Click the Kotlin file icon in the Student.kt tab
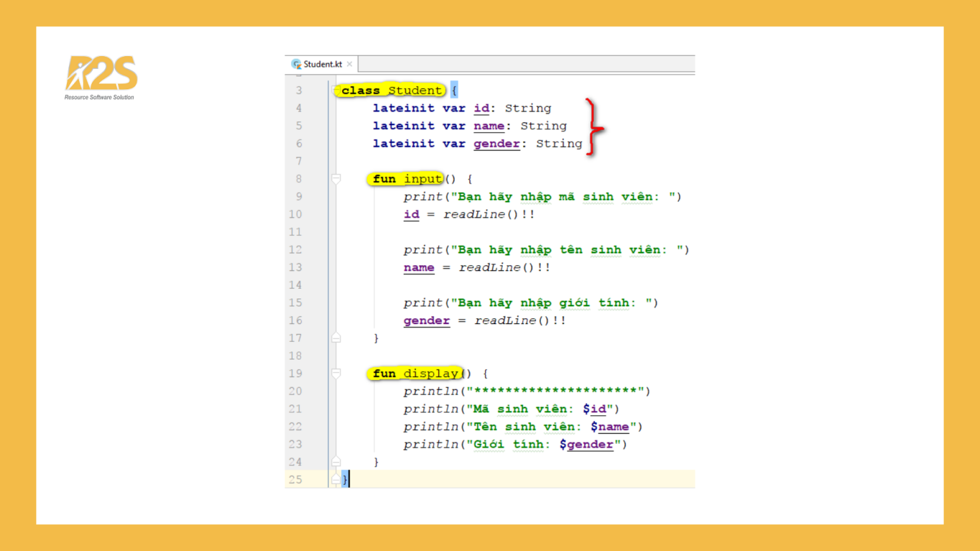Image resolution: width=980 pixels, height=551 pixels. 296,64
